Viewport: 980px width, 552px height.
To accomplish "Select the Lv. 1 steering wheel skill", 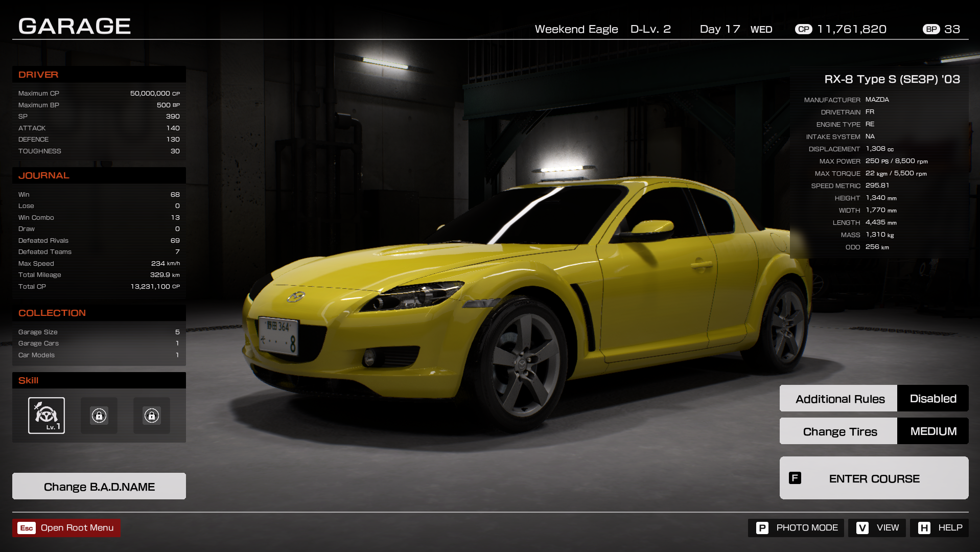I will click(46, 416).
